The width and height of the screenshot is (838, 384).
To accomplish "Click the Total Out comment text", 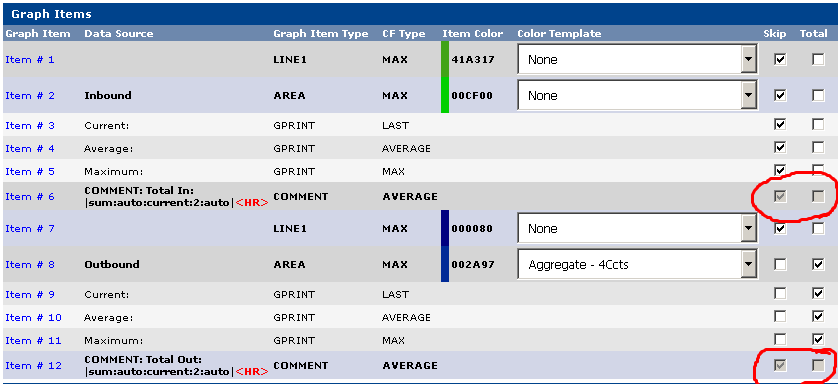I will pos(176,365).
